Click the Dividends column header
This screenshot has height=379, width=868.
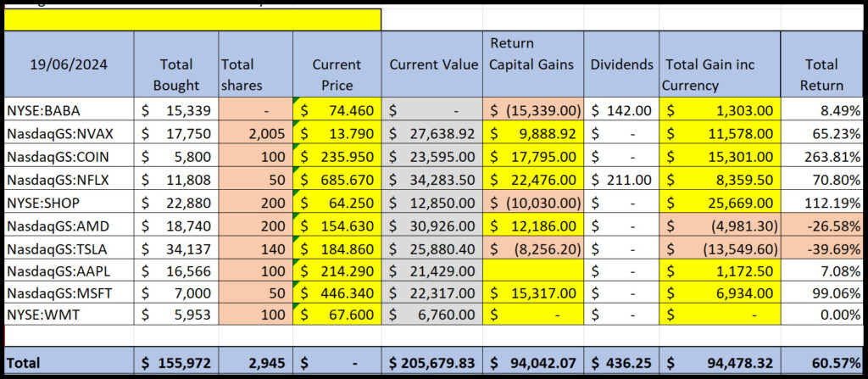tap(621, 65)
